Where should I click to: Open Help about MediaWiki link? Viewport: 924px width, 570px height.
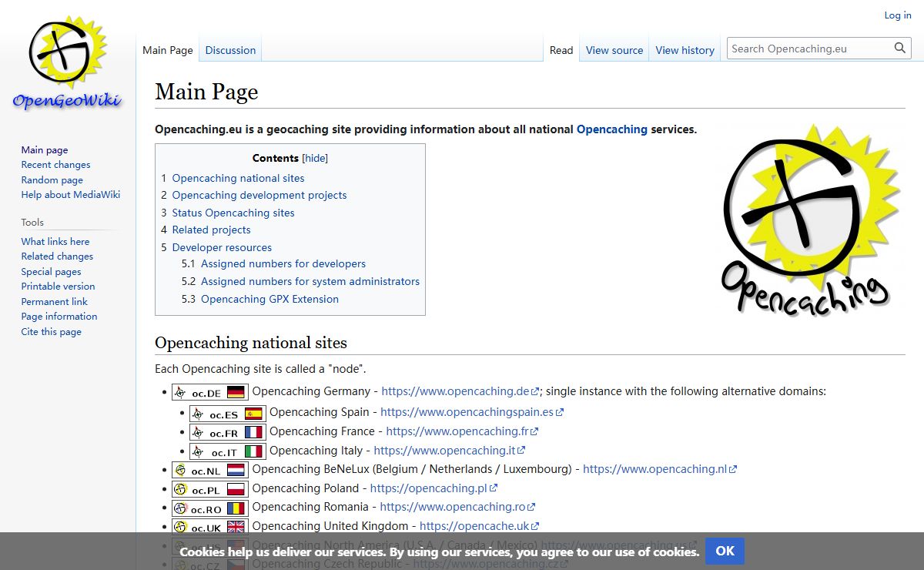click(71, 195)
